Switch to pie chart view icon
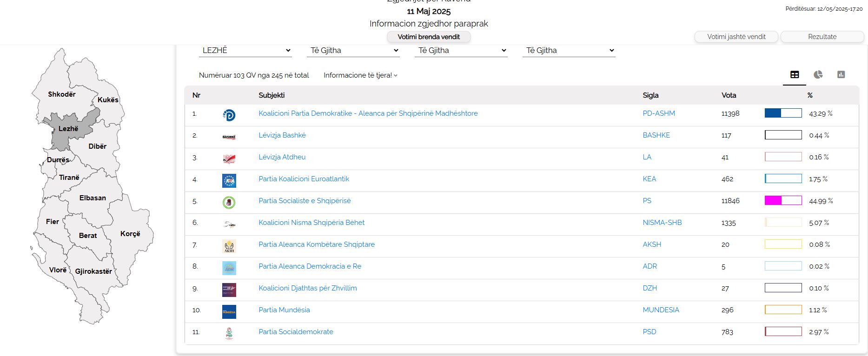This screenshot has width=868, height=356. click(818, 75)
